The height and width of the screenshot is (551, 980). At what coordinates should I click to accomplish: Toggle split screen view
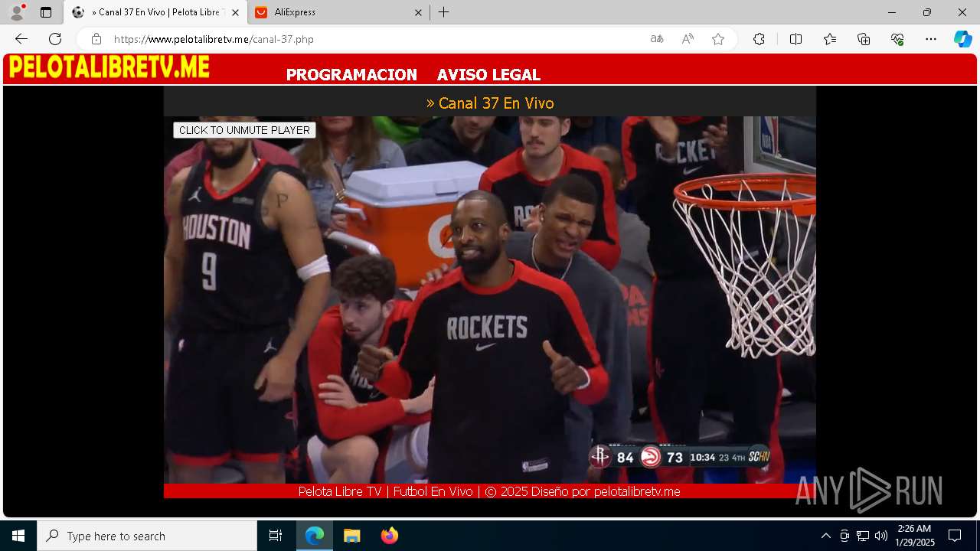[x=795, y=39]
